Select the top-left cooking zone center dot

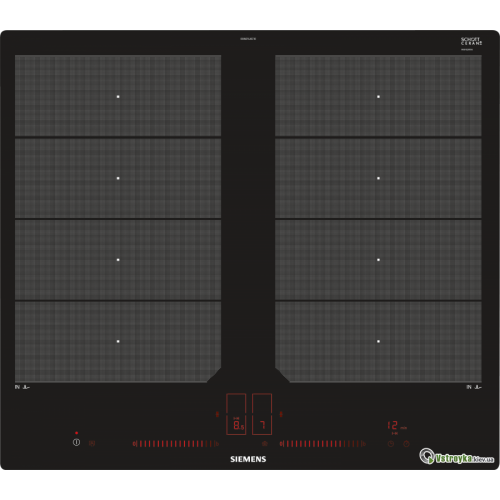pos(118,97)
